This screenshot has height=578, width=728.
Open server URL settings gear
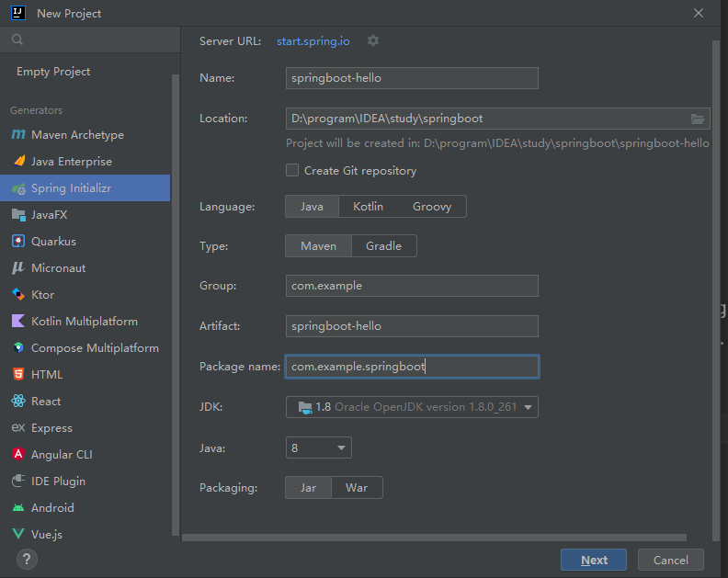[373, 40]
